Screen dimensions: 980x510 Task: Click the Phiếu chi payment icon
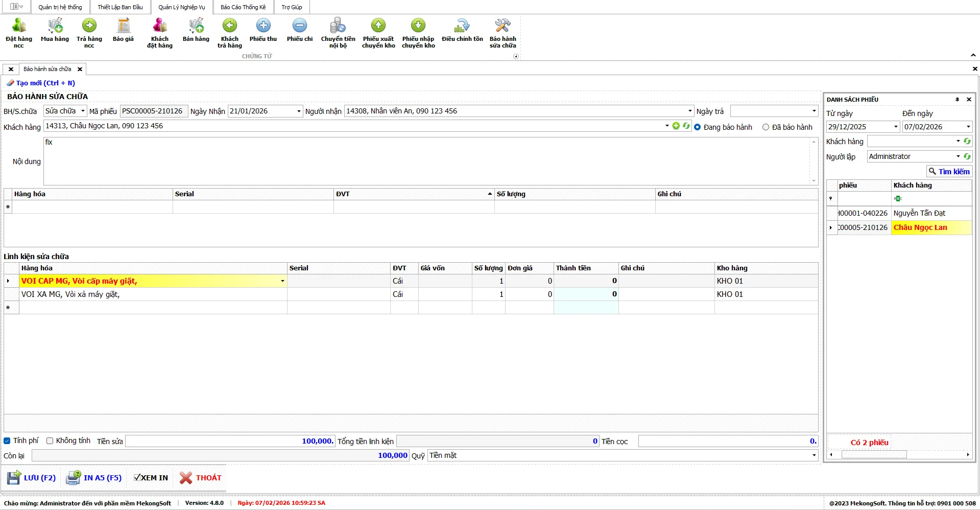(x=300, y=27)
